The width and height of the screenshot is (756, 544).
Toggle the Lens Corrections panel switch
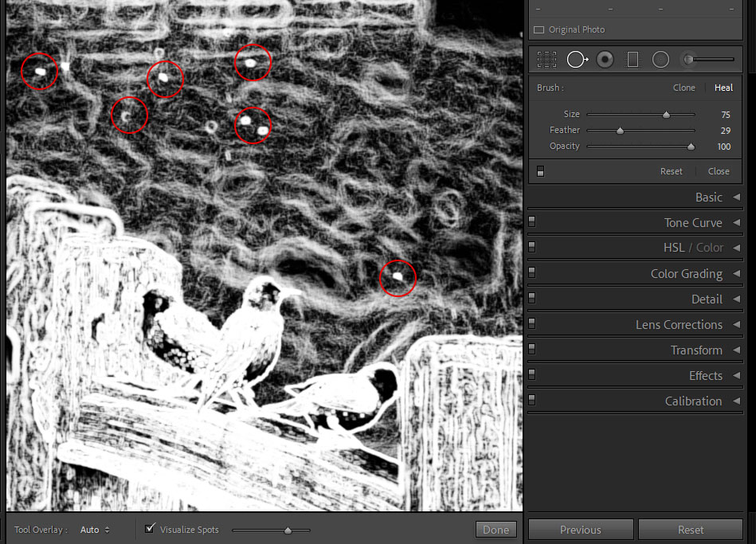(x=532, y=323)
